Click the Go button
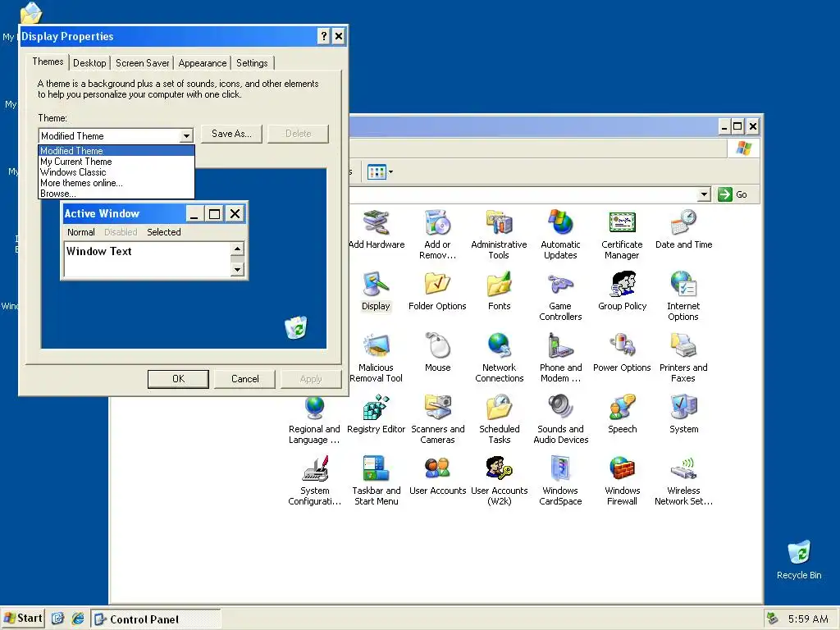The width and height of the screenshot is (840, 630). tap(733, 194)
